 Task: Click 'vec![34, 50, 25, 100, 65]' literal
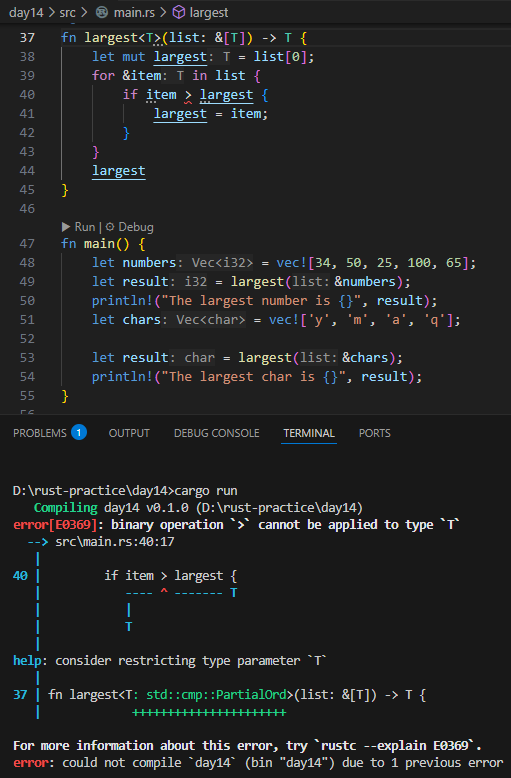tap(372, 262)
